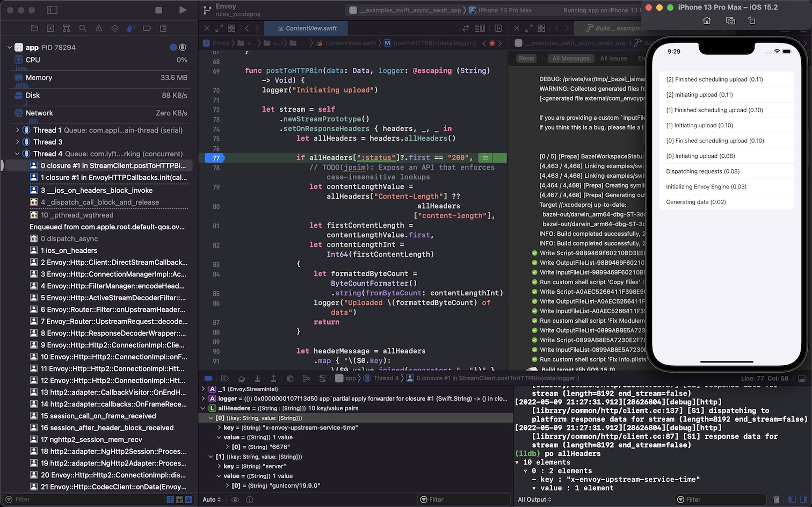Rotate device in Simulator toolbar
The image size is (812, 507).
[752, 20]
